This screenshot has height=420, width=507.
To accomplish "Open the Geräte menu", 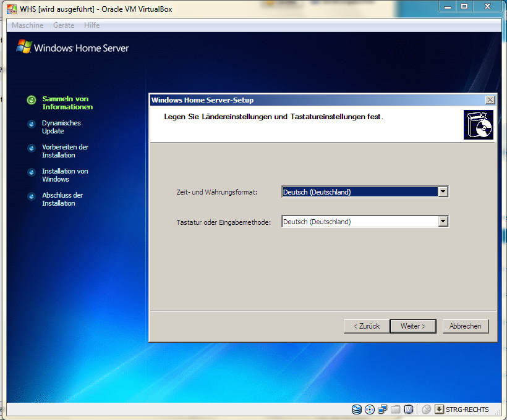I will point(64,25).
